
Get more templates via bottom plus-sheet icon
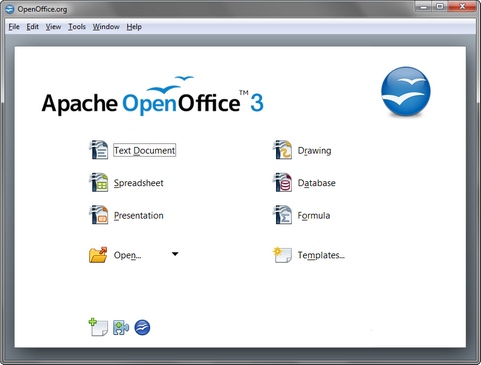pos(98,327)
